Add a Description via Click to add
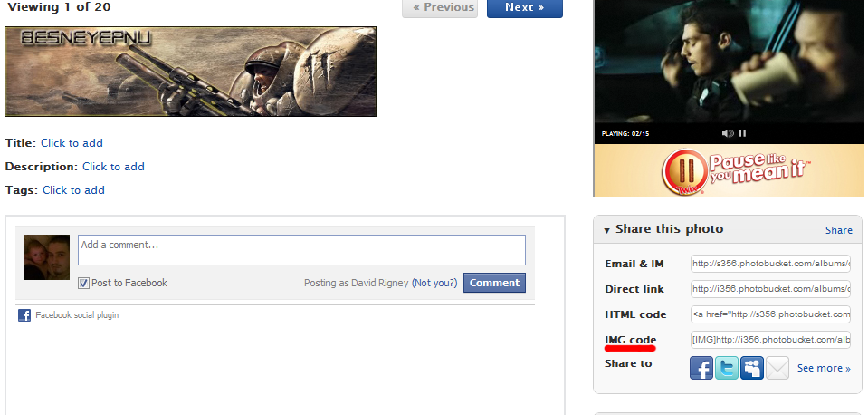This screenshot has height=415, width=868. pos(113,166)
